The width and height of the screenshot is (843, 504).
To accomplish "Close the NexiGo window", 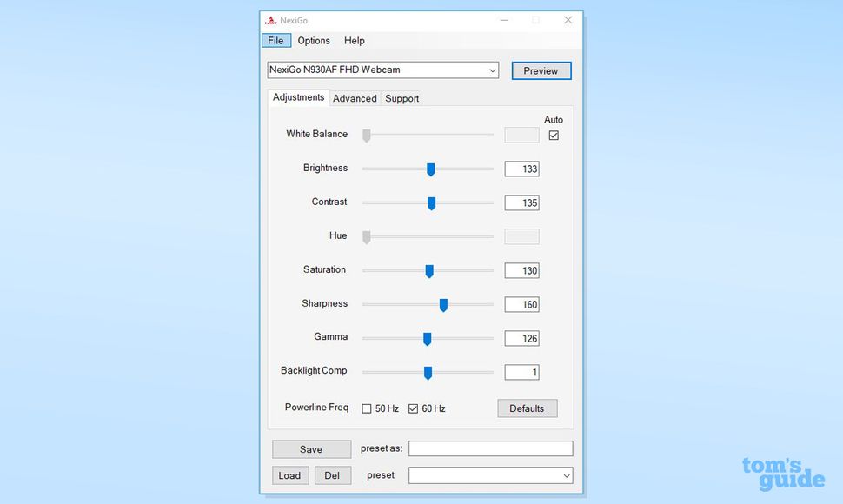I will tap(568, 20).
